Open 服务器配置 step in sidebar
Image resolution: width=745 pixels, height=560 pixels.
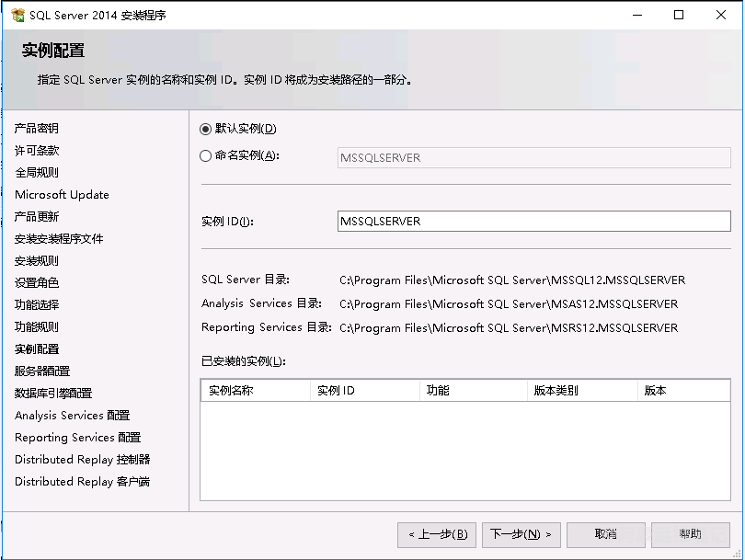tap(42, 371)
